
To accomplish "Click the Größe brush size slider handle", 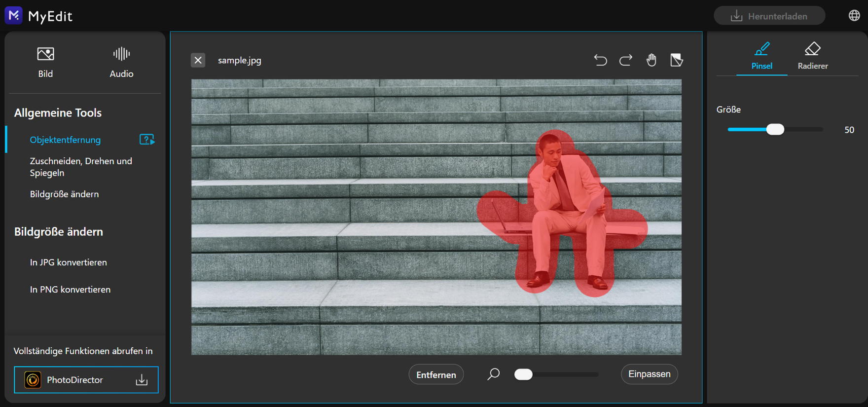I will pyautogui.click(x=775, y=129).
